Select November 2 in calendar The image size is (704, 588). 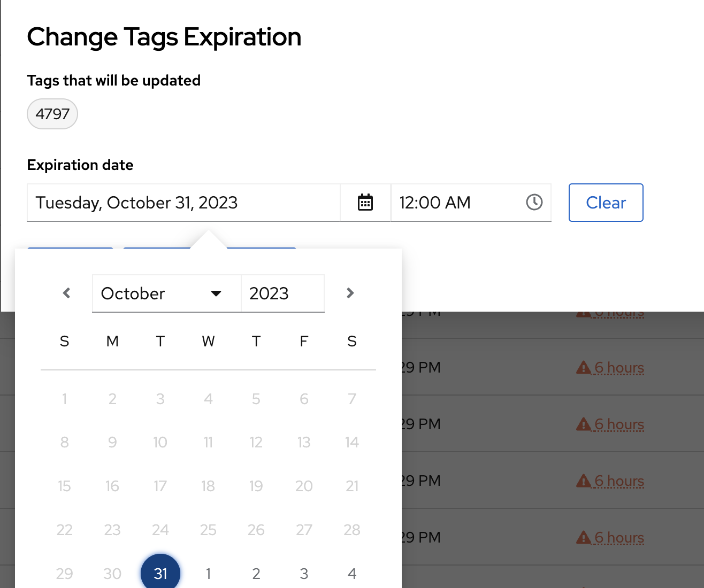pos(256,574)
